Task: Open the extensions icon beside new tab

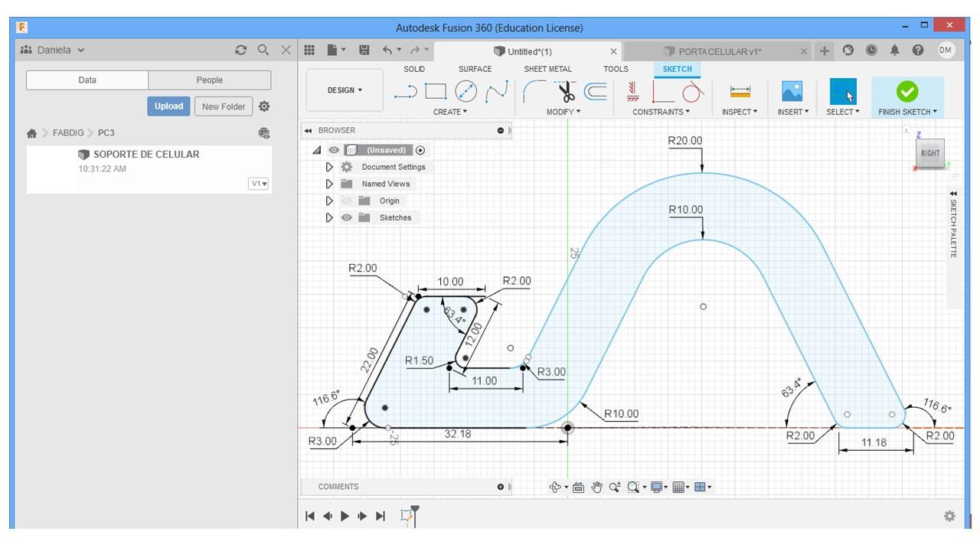Action: [x=848, y=51]
